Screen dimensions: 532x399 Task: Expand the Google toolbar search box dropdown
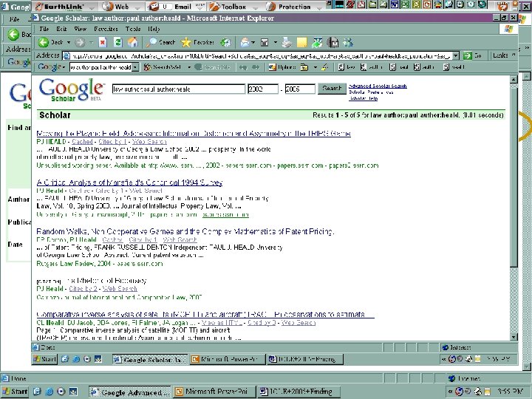tap(135, 67)
